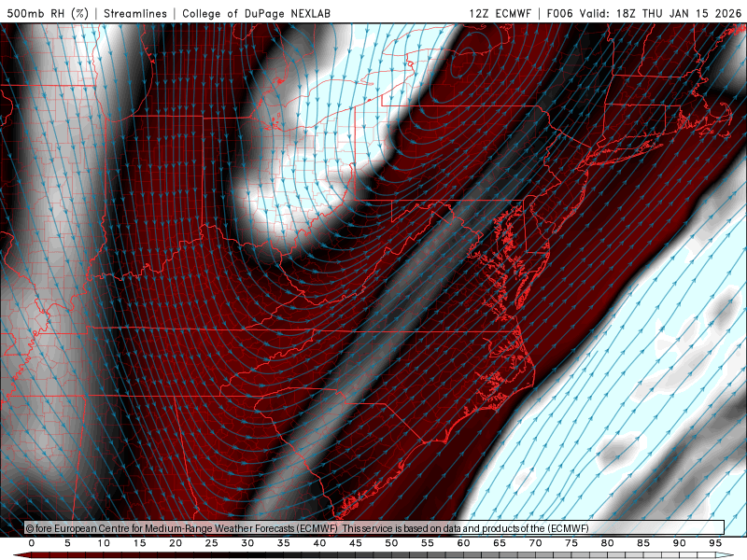Click the '70' colorbar label
Screen dimensions: 747x560
(535, 543)
